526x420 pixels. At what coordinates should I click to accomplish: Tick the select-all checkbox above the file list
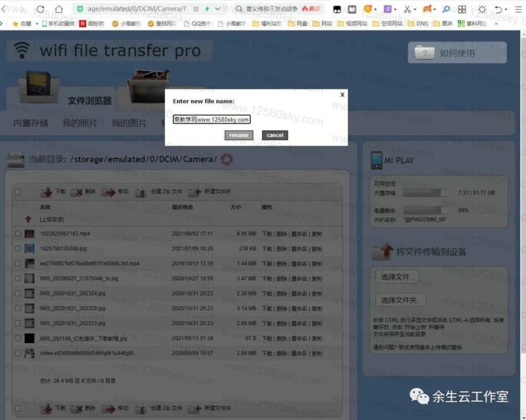click(18, 192)
